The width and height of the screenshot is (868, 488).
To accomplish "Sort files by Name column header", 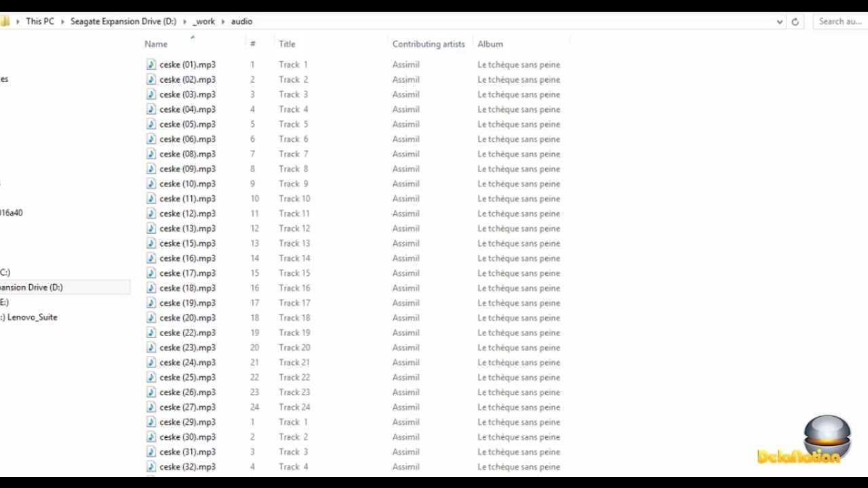I will click(x=156, y=44).
